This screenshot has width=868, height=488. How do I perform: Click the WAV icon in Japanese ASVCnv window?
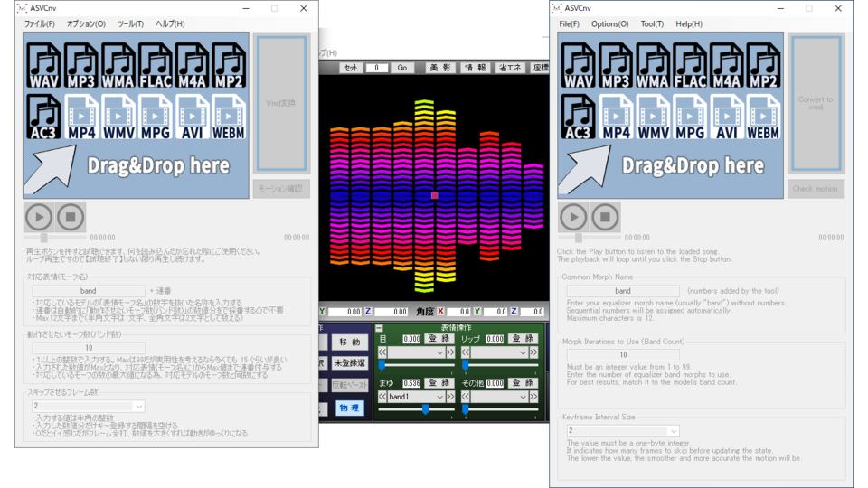point(43,65)
